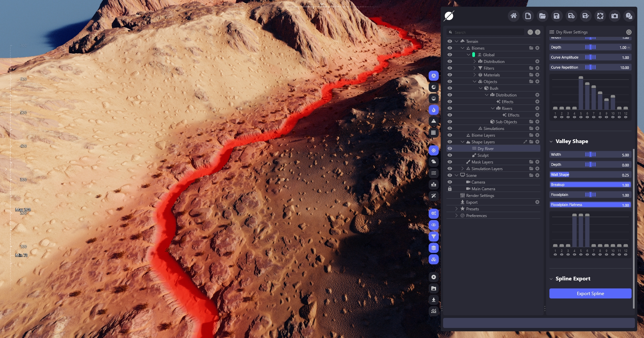Toggle the flame icon in viewport sidebar
This screenshot has width=644, height=338.
click(x=434, y=110)
